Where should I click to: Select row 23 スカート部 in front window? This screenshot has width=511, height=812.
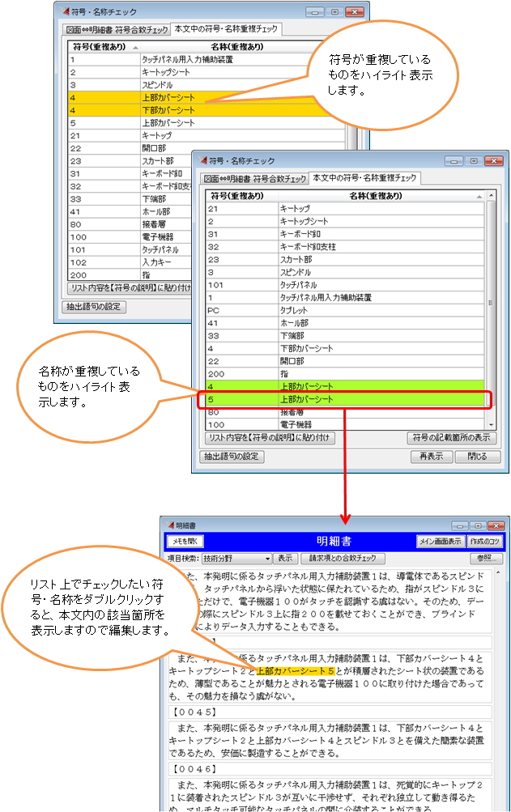[x=345, y=259]
